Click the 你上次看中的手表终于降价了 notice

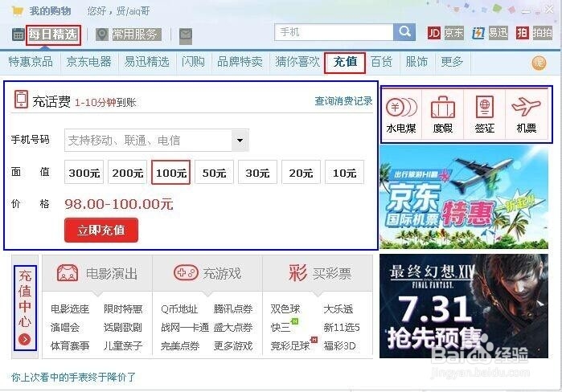[x=73, y=377]
